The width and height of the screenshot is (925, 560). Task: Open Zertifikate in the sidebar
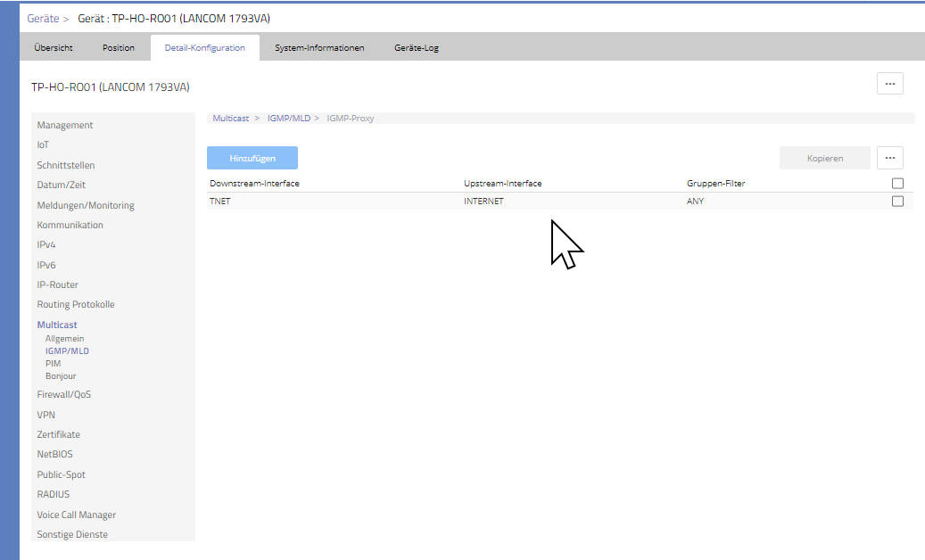click(x=58, y=434)
